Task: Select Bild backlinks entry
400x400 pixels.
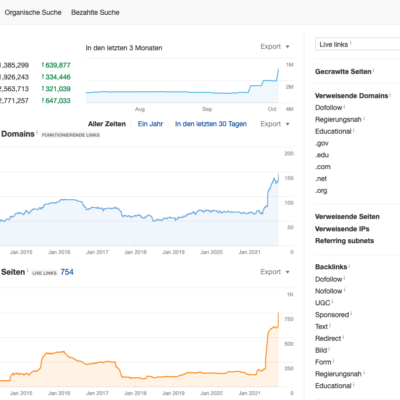Action: click(x=321, y=350)
